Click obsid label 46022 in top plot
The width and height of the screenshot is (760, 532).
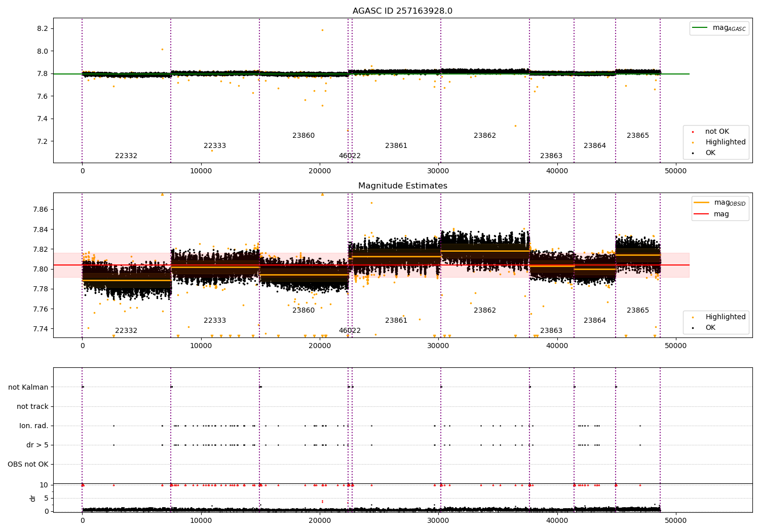tap(350, 156)
